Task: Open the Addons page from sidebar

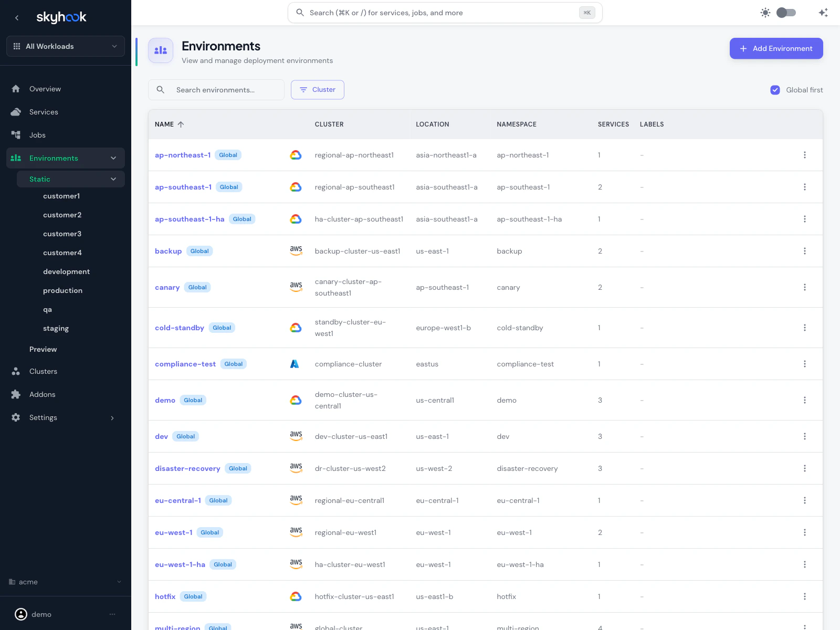Action: (x=16, y=394)
